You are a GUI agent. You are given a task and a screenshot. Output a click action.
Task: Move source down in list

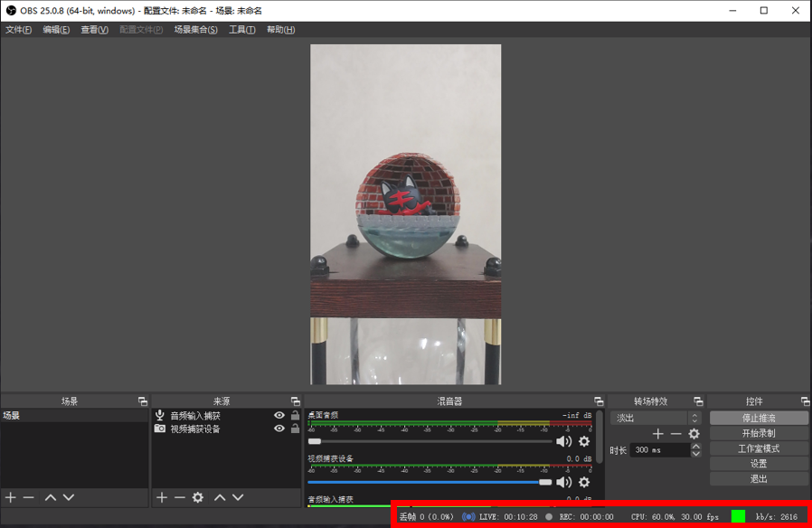pyautogui.click(x=238, y=497)
